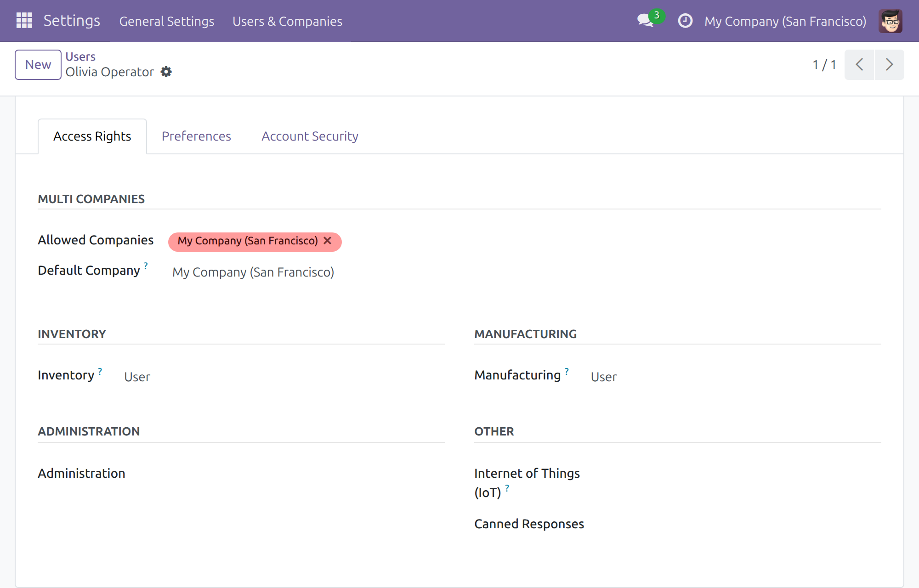Open the activities clock icon
Screen dimensions: 919x588
pos(685,21)
